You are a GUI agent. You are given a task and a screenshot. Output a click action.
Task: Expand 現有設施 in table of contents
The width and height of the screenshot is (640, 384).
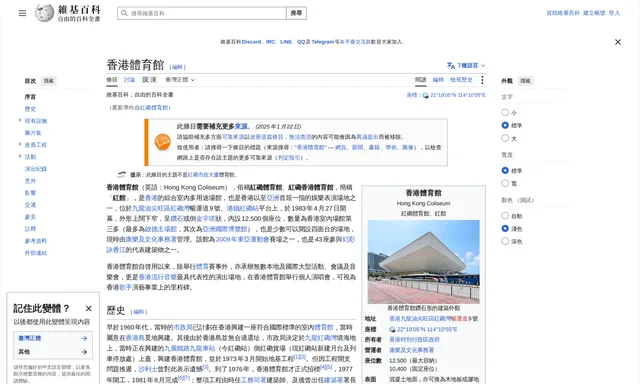(x=20, y=120)
